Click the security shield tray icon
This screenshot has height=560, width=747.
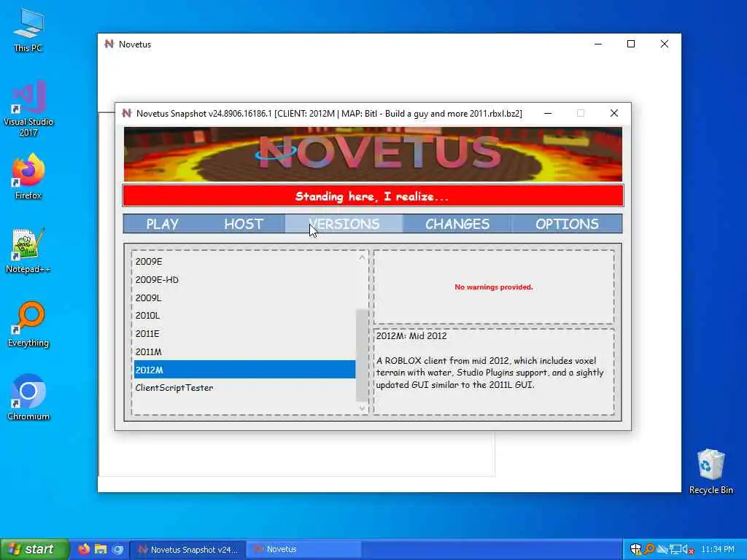(x=635, y=550)
